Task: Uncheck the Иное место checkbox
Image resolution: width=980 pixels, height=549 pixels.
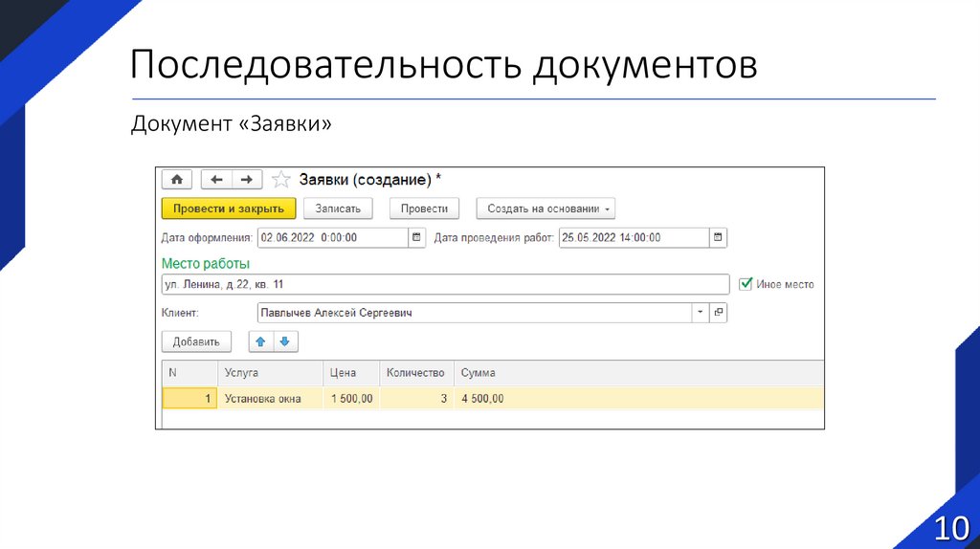Action: click(746, 284)
